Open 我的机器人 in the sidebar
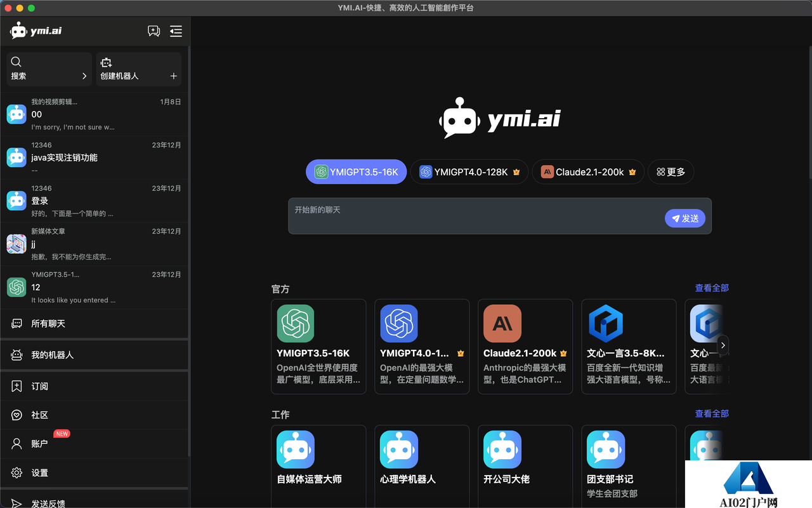This screenshot has height=508, width=812. coord(95,355)
